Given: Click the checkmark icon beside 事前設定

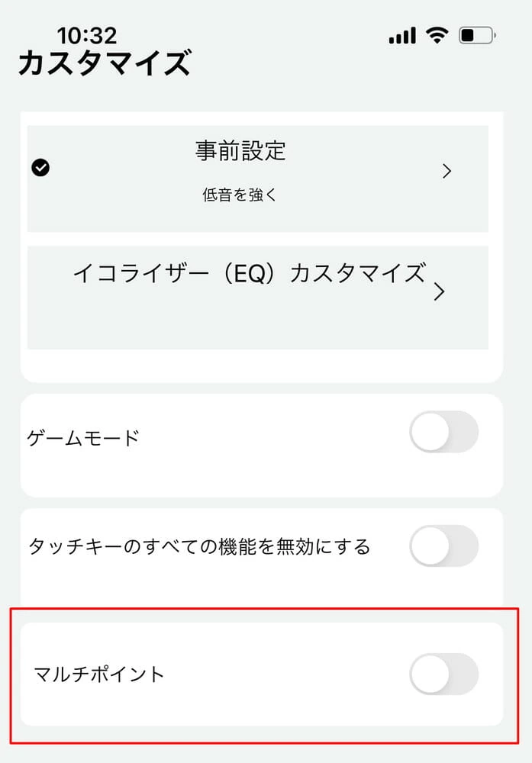Looking at the screenshot, I should coord(41,168).
